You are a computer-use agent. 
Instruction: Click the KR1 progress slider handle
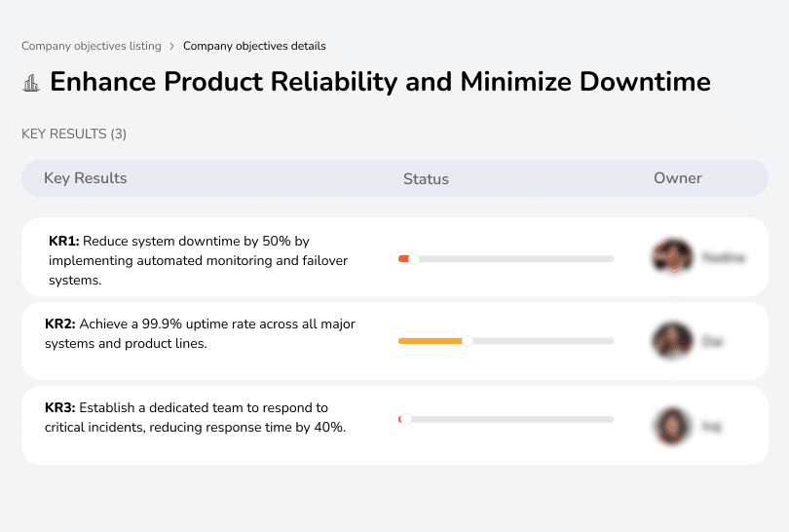414,259
